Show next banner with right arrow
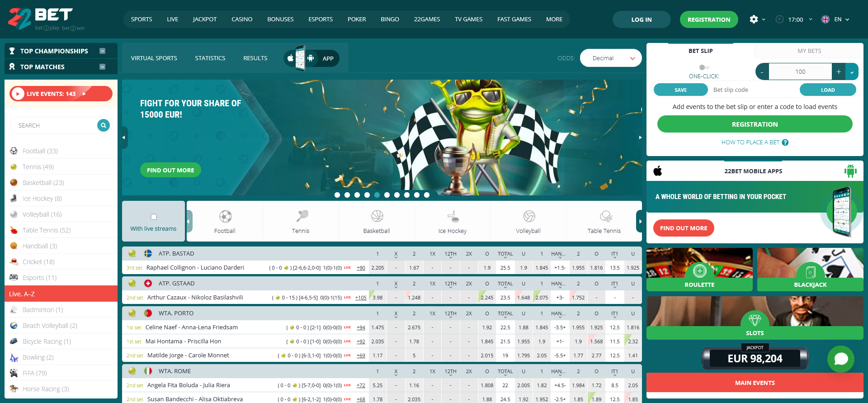The height and width of the screenshot is (403, 868). (640, 137)
